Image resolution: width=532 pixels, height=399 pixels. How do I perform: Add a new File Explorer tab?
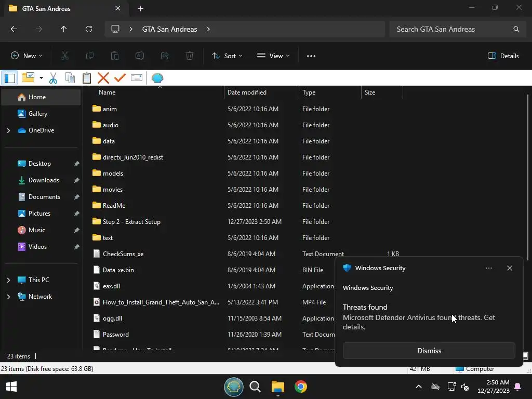[x=140, y=8]
